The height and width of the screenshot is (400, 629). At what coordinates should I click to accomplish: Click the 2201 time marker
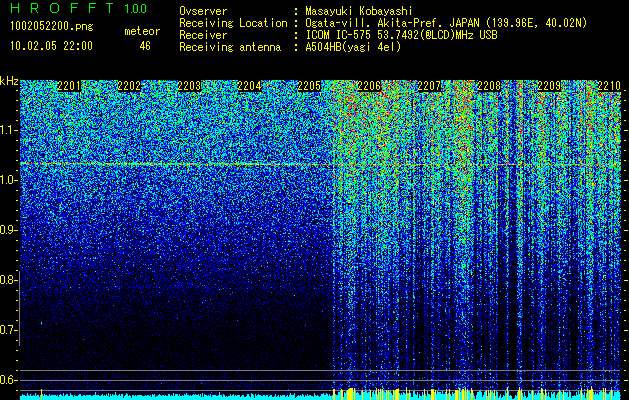pos(69,86)
